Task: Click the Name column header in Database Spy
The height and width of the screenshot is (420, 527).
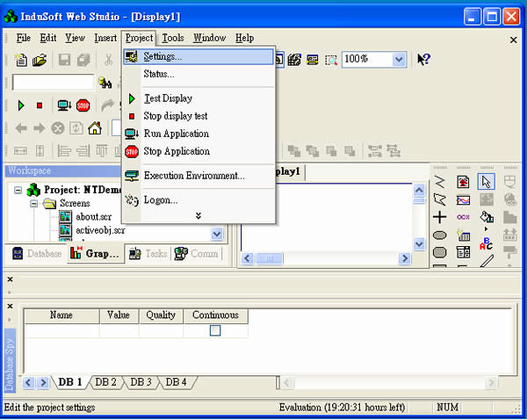Action: click(61, 315)
